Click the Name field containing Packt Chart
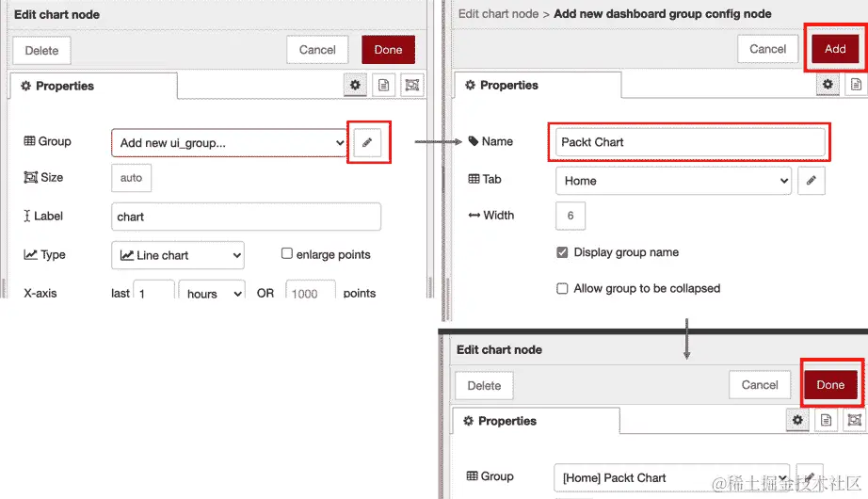This screenshot has height=499, width=868. pos(689,142)
